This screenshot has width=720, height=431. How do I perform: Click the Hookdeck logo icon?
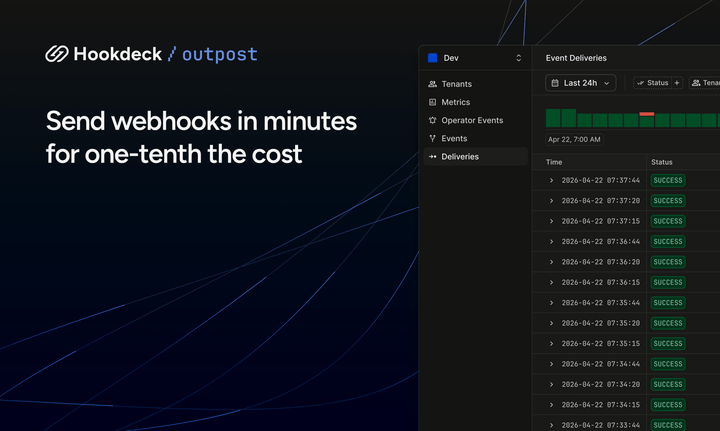coord(56,54)
